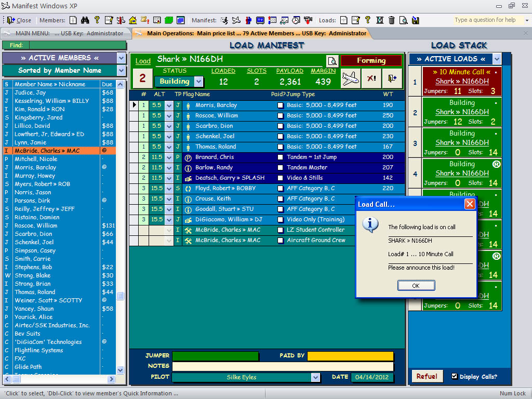Click the red and blue people icon
Viewport: 532px width, 399px height.
click(x=248, y=20)
